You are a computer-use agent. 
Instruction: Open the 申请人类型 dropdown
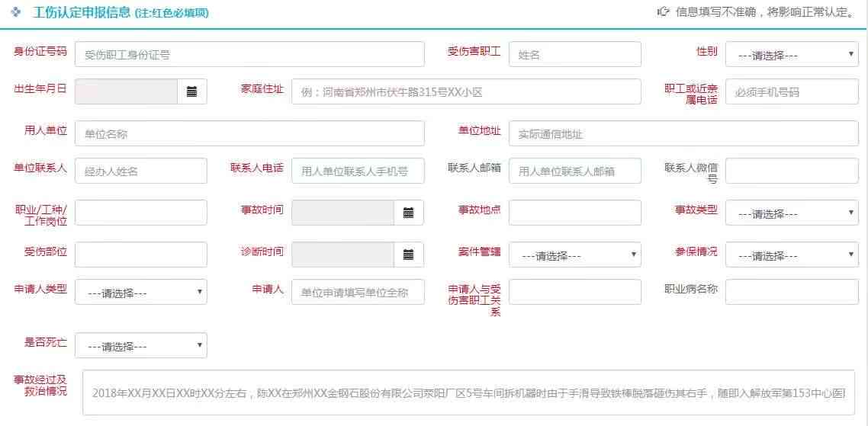(x=141, y=292)
